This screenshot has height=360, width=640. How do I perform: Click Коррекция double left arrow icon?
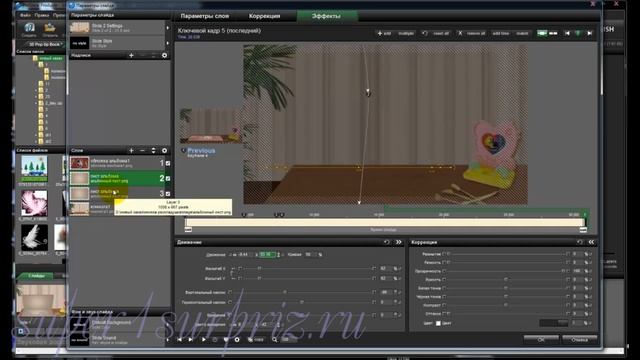(591, 242)
